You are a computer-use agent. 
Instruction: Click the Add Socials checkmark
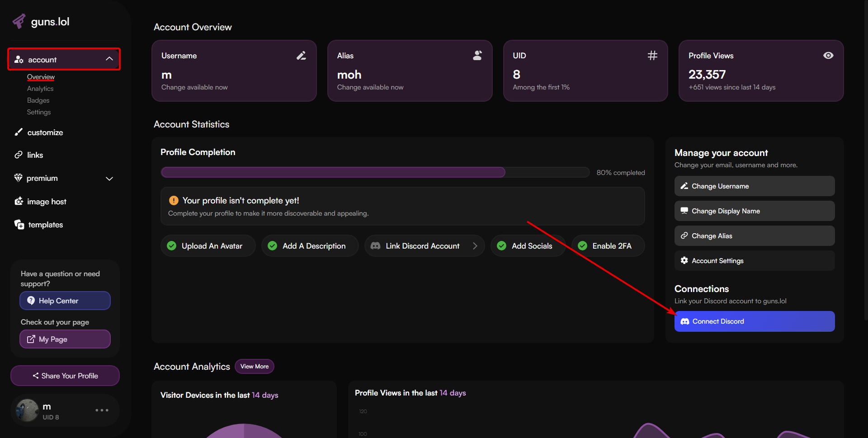502,246
